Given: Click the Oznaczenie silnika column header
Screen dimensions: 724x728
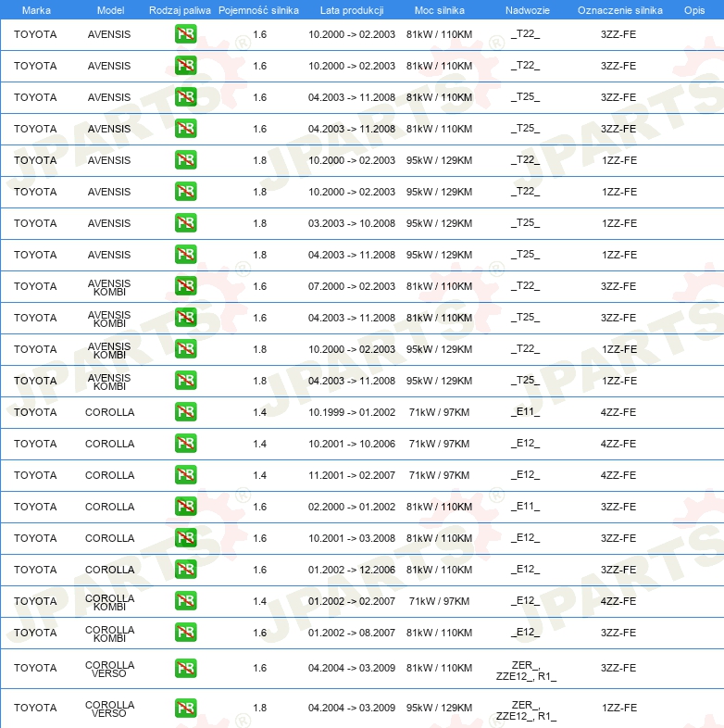Looking at the screenshot, I should [x=619, y=10].
